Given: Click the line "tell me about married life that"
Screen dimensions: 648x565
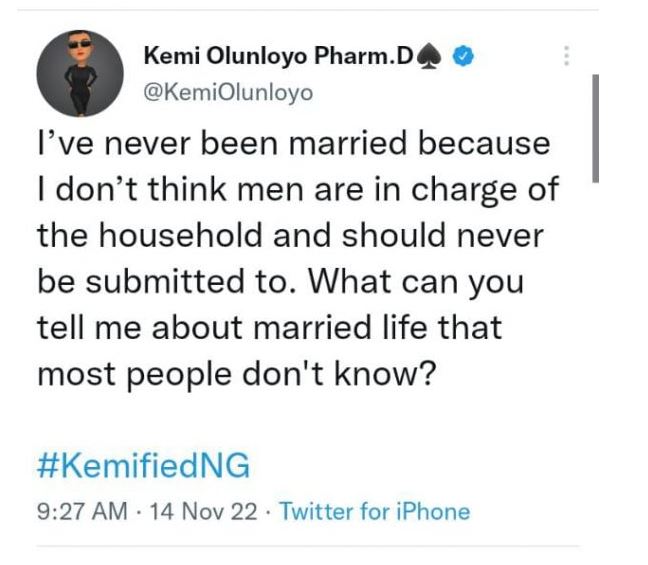Looking at the screenshot, I should pyautogui.click(x=270, y=327).
